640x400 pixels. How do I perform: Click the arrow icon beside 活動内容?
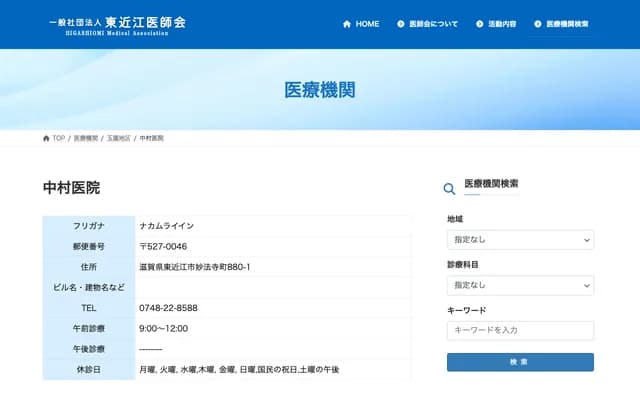[x=480, y=24]
